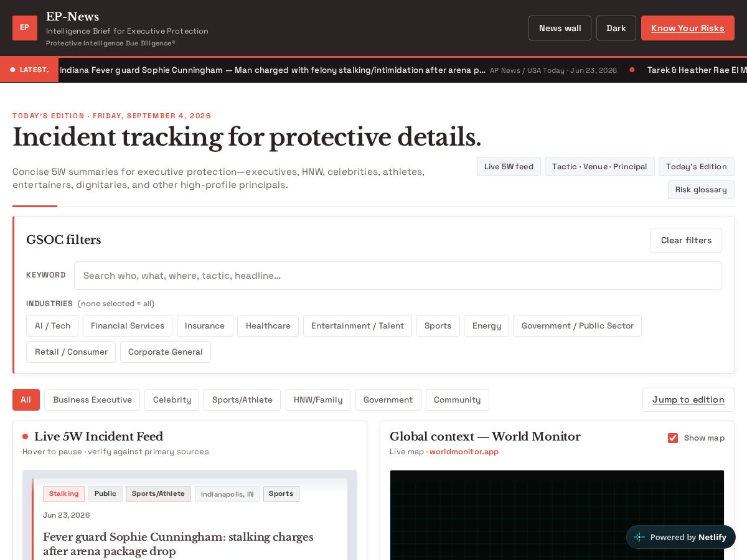Toggle the Energy industry filter

tap(487, 325)
